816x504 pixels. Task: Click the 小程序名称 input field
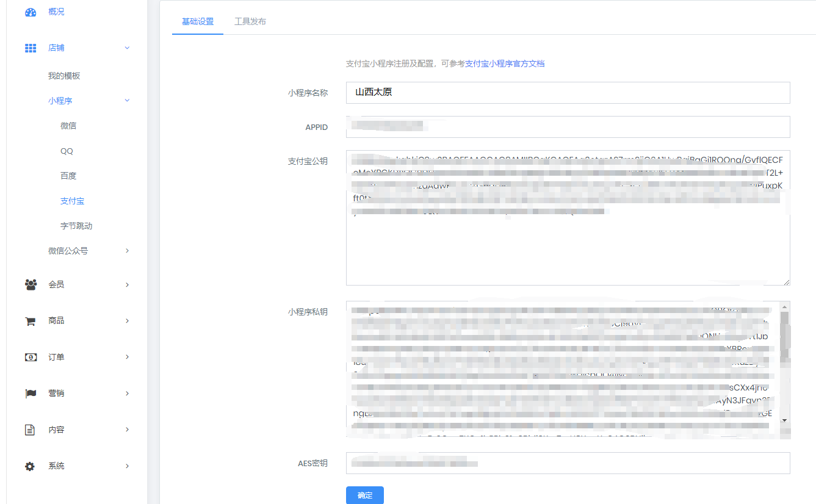[x=568, y=93]
